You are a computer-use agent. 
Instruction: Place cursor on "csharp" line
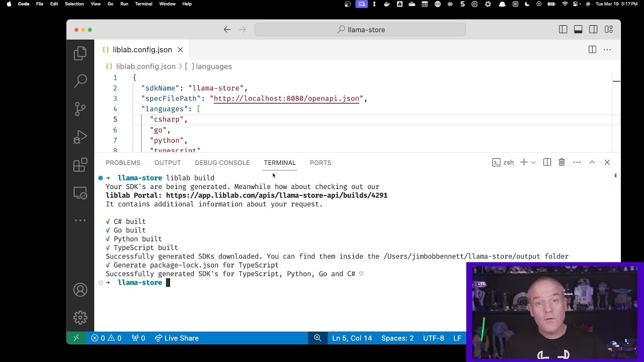169,119
